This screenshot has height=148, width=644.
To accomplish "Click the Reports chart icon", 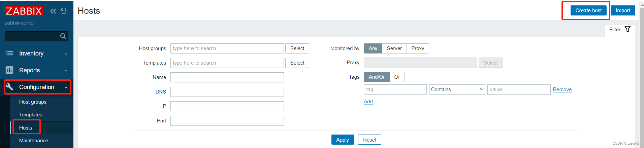I will 9,70.
